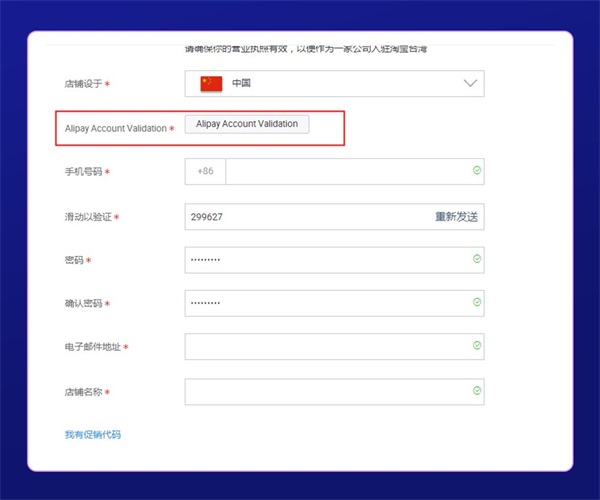Select the +86 country code prefix
The width and height of the screenshot is (600, 500).
pos(205,172)
